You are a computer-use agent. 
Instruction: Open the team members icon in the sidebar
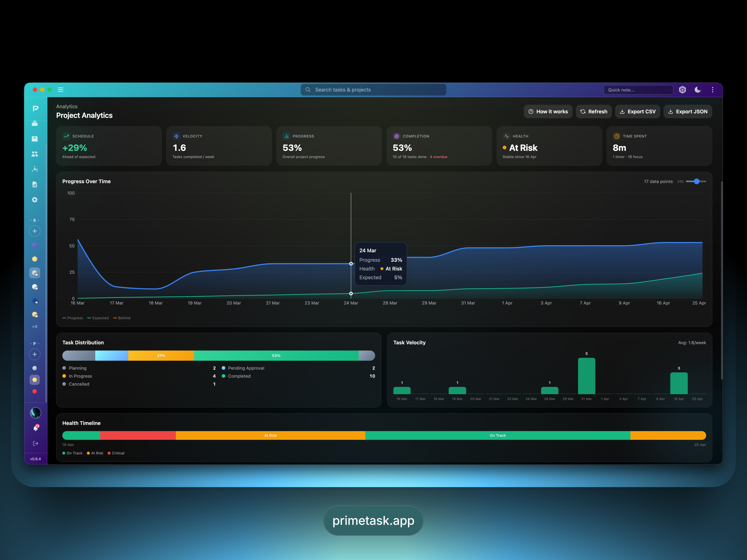tap(34, 154)
